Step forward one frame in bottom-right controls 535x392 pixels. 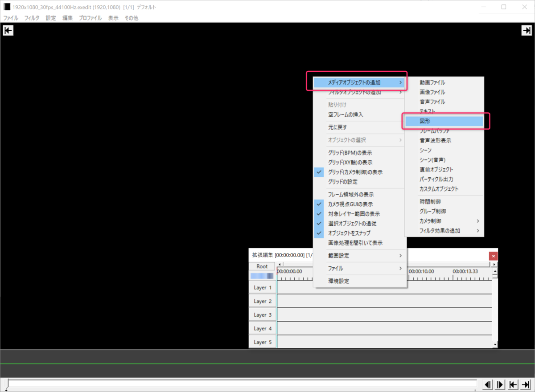tap(500, 384)
